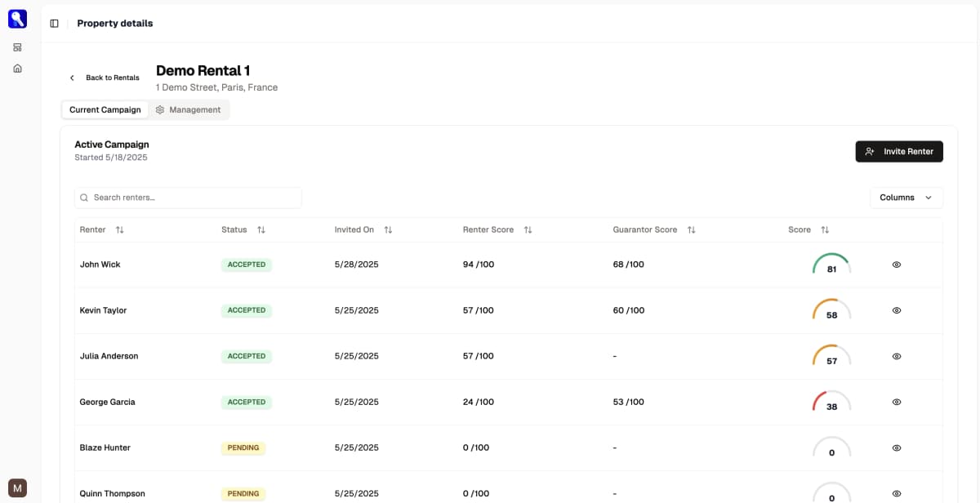Open the dashboard icon in the sidebar
The height and width of the screenshot is (503, 980).
17,47
